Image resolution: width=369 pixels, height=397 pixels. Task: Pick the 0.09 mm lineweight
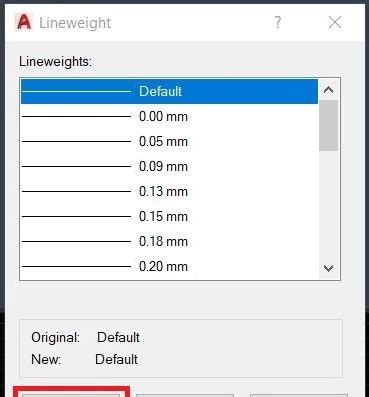[169, 166]
